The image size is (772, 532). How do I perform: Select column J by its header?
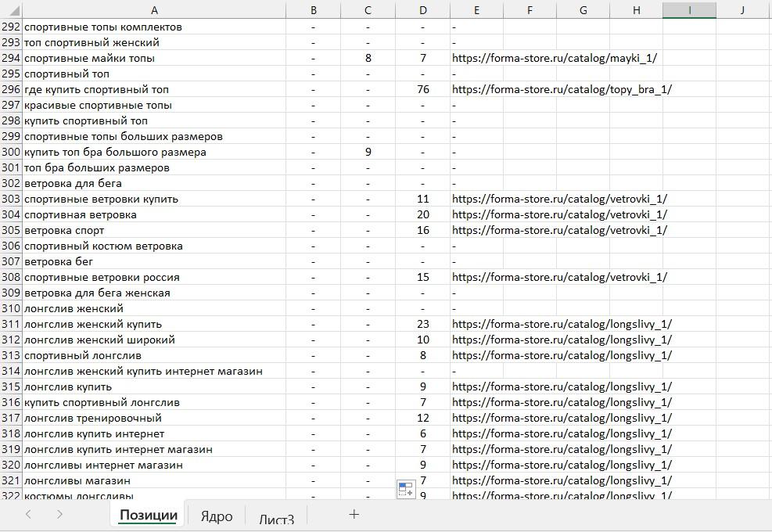point(742,10)
